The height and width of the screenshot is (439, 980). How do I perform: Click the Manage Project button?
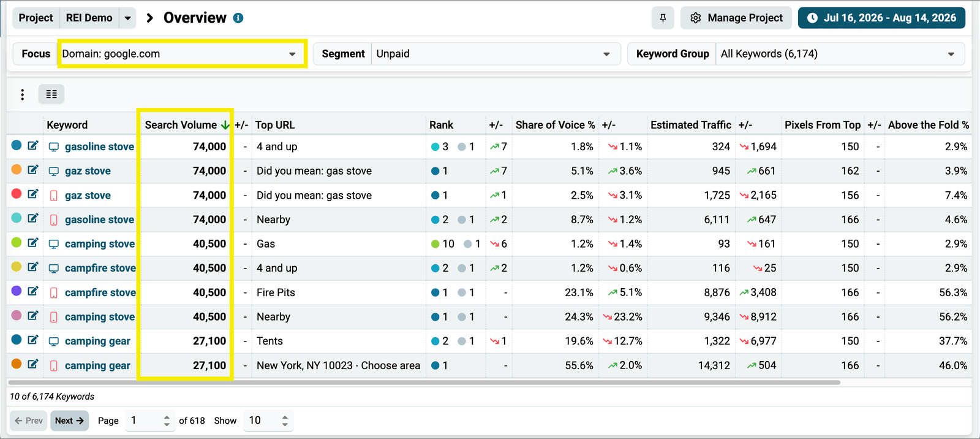coord(736,18)
